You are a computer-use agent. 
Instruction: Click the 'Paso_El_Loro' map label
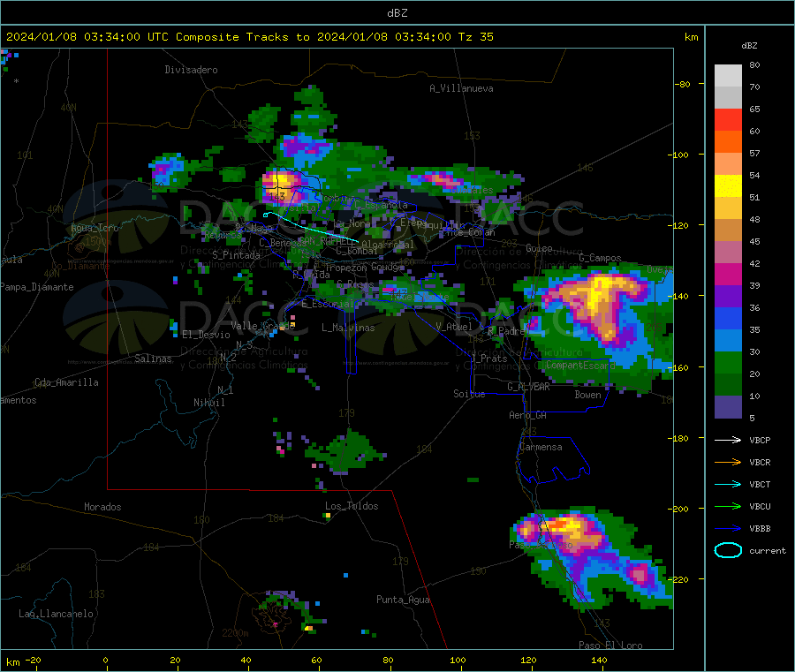pos(610,645)
